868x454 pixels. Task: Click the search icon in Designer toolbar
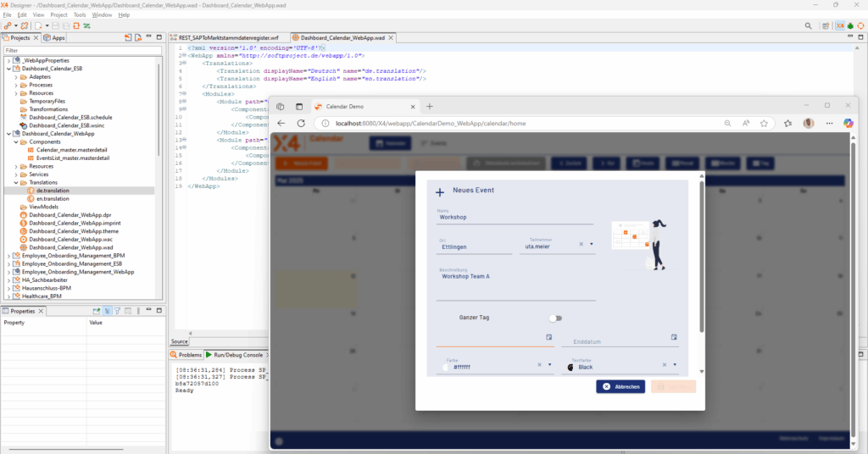coord(808,26)
